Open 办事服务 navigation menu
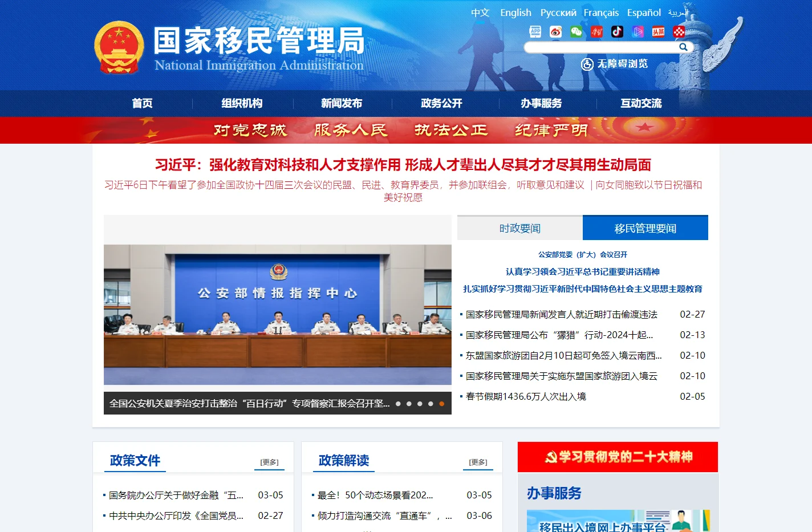 click(541, 103)
